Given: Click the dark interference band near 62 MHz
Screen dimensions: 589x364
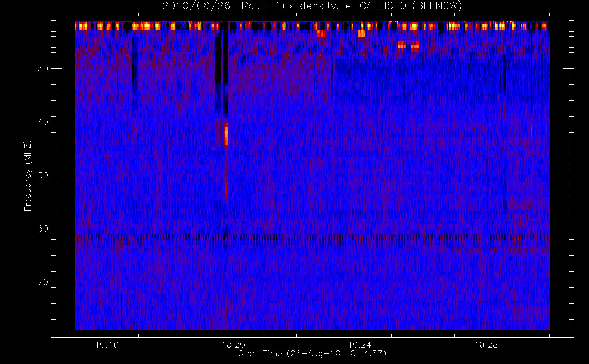Looking at the screenshot, I should (312, 237).
